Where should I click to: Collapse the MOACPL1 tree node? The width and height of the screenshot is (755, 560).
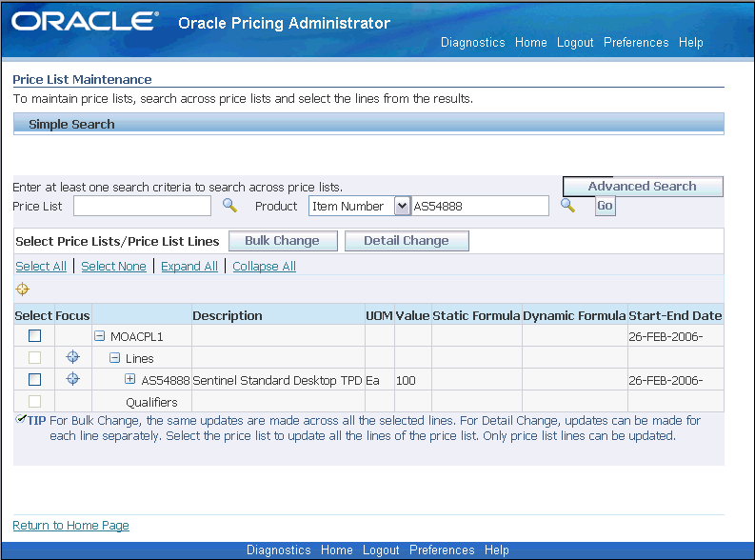tap(99, 335)
